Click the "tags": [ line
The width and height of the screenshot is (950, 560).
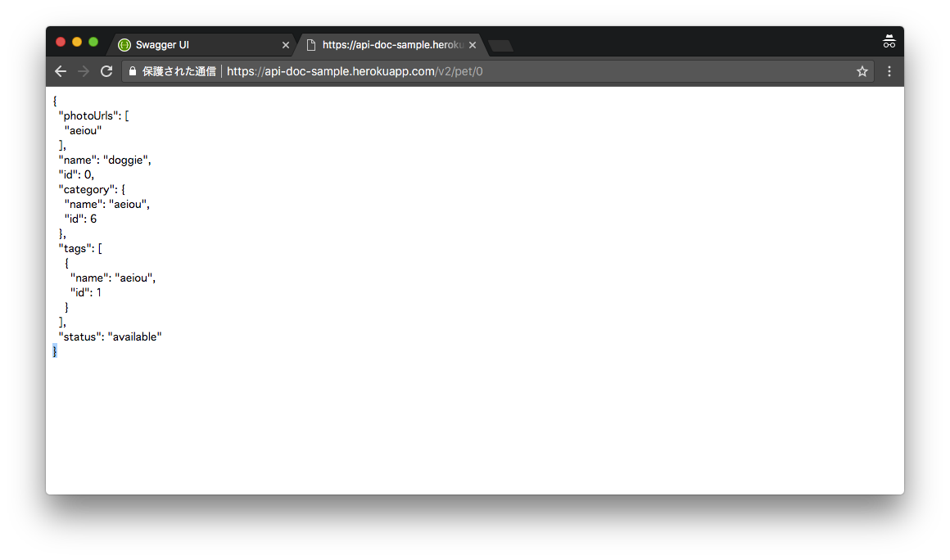[80, 248]
